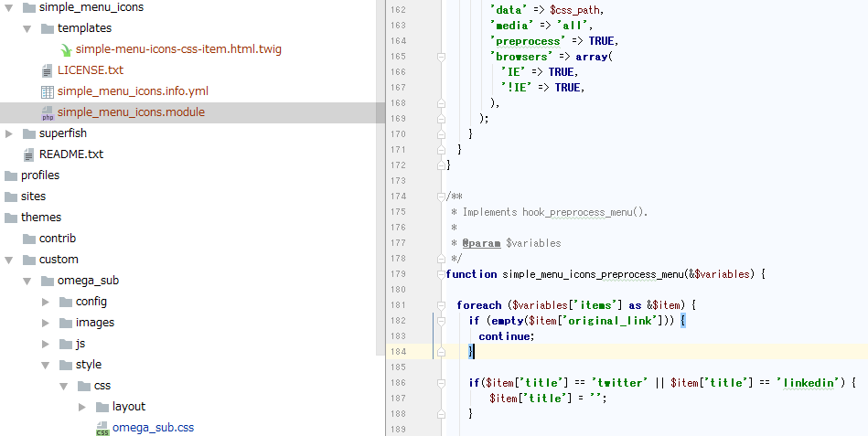Click the CSS icon beside omega_sub.css
The image size is (868, 436).
click(102, 428)
